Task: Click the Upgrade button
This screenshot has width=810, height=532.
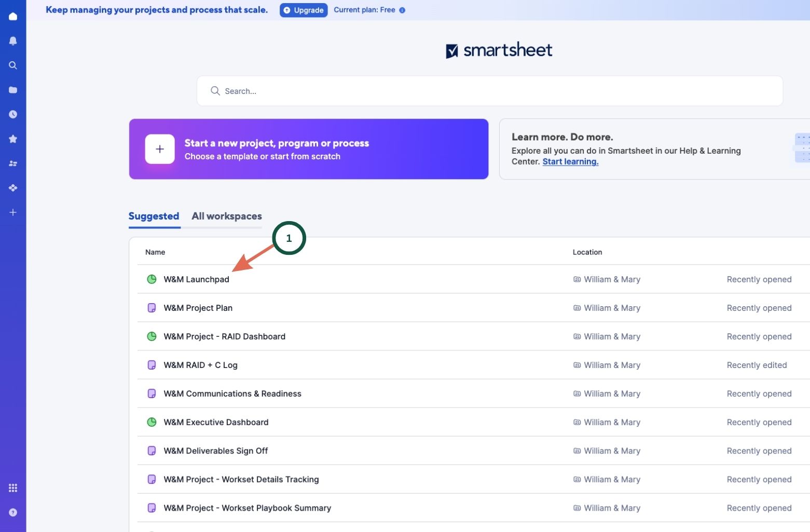Action: [x=304, y=10]
